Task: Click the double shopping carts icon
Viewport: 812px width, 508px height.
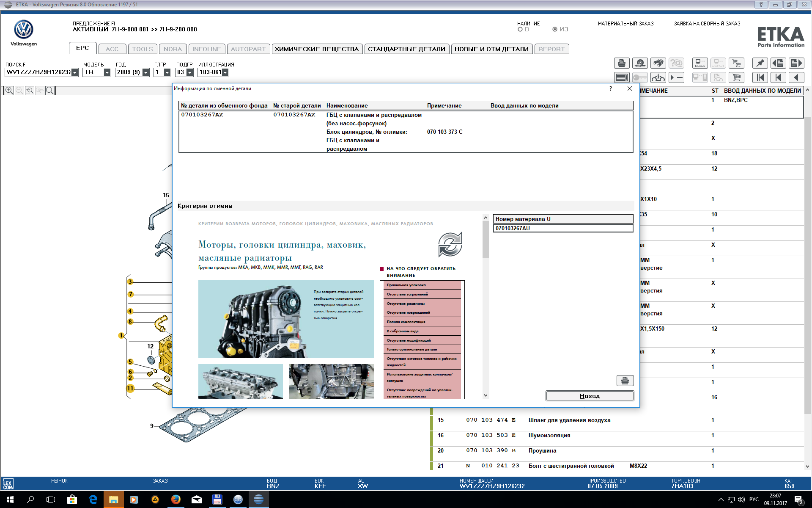Action: pos(736,63)
